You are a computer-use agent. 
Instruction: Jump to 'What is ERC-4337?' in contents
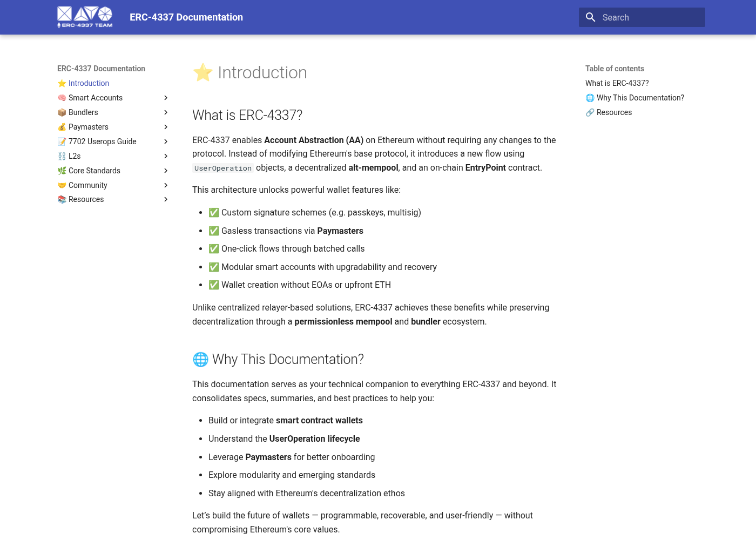click(617, 83)
